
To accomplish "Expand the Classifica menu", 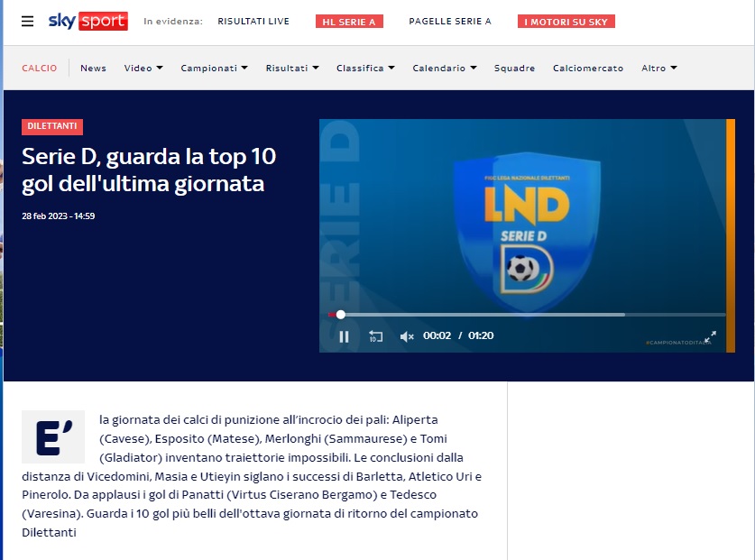I will pyautogui.click(x=365, y=69).
